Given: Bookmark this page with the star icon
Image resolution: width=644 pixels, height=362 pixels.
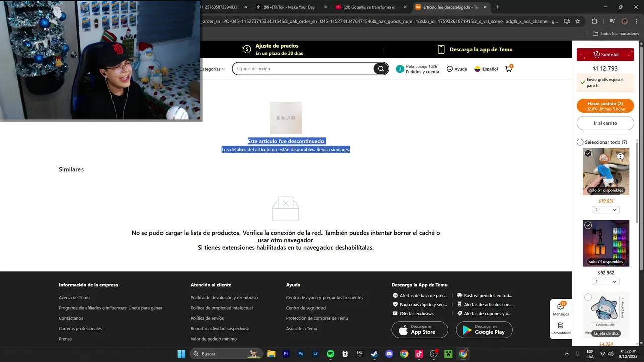Looking at the screenshot, I should (x=578, y=21).
